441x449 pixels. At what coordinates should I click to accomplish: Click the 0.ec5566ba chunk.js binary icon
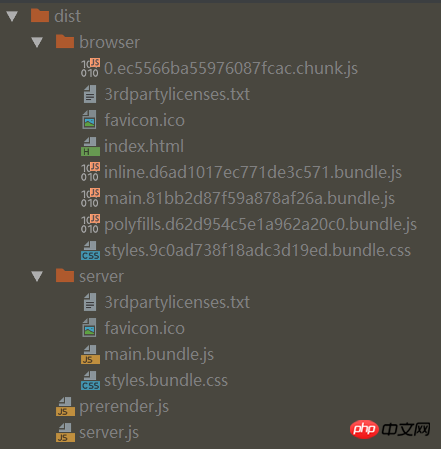(x=90, y=68)
